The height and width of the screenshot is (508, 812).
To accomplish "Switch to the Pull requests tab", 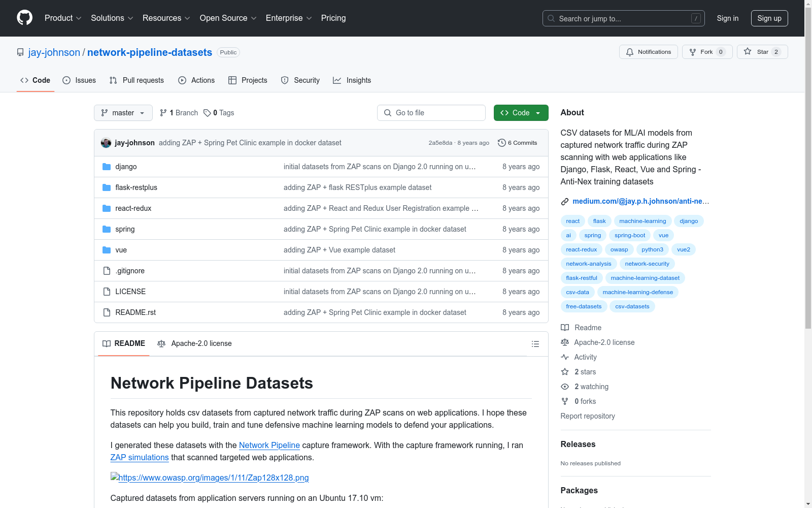I will pyautogui.click(x=137, y=80).
